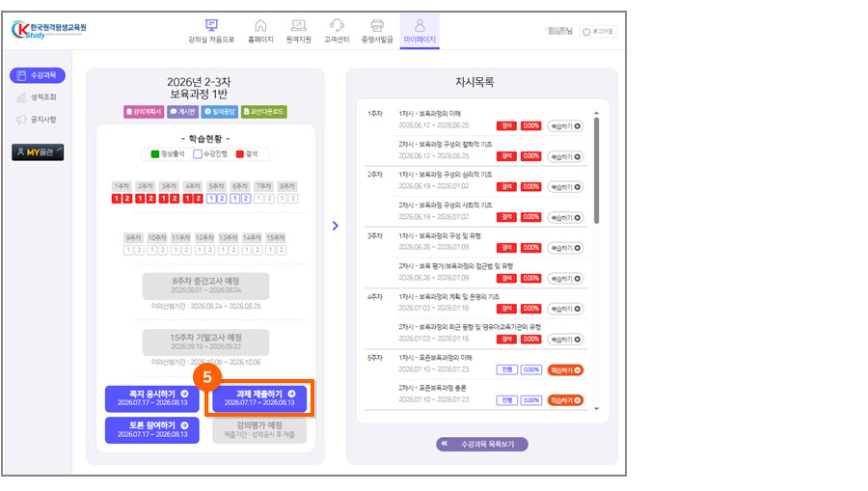This screenshot has width=868, height=491.
Task: Expand panel with the blue chevron arrow
Action: [336, 226]
